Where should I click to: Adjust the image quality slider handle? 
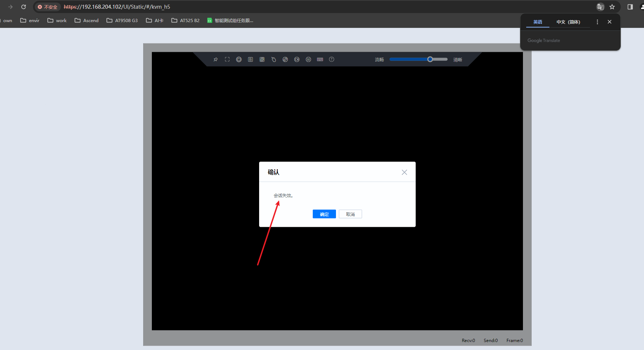(x=430, y=59)
